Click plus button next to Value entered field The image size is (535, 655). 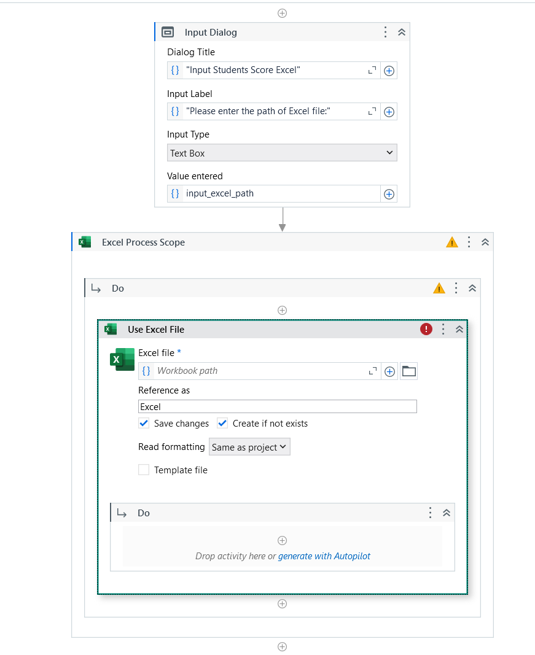[389, 194]
